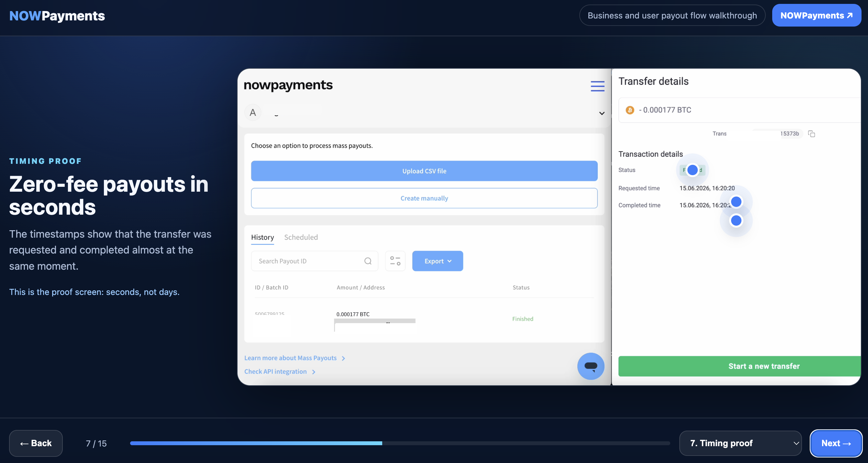Go to the next walkthrough step

click(836, 443)
